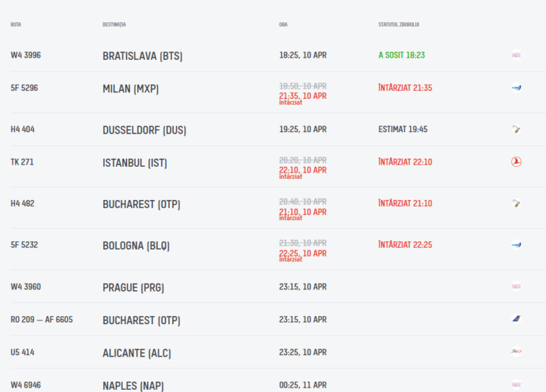546x392 pixels.
Task: Select the RO 209 — AF 6605 route
Action: (x=41, y=320)
